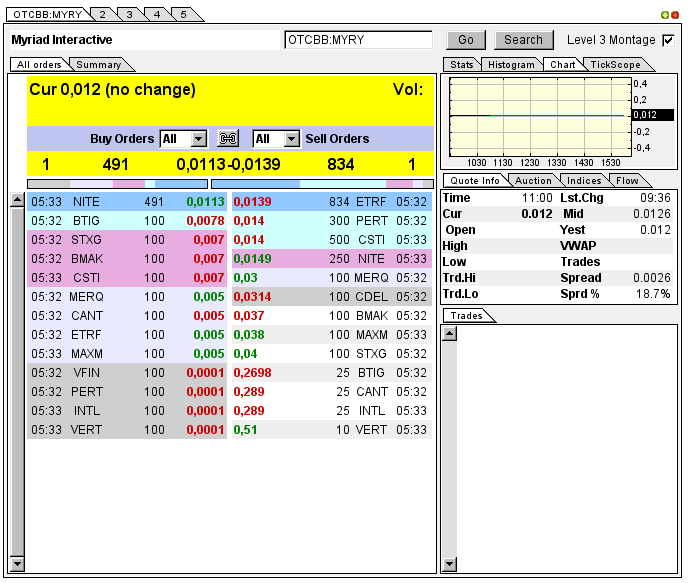Image resolution: width=693 pixels, height=583 pixels.
Task: Click the link icon between Buy and Sell filters
Action: [x=228, y=139]
